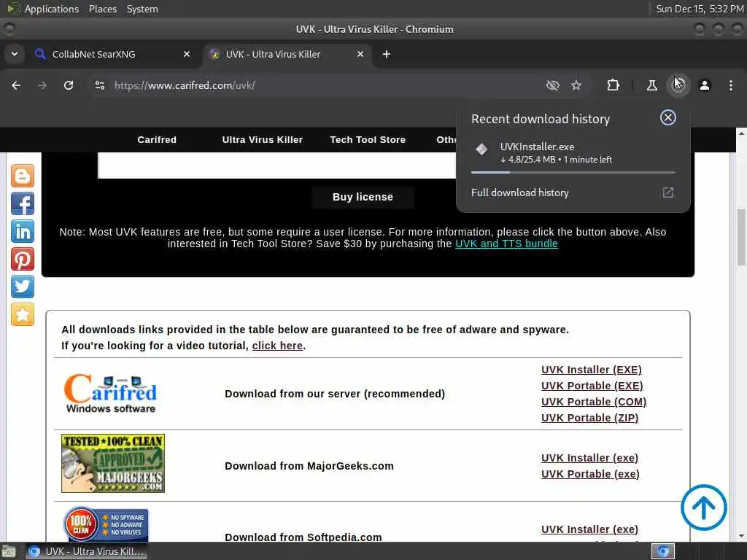Click the crossed-out eye tracking icon in the address bar
This screenshot has height=560, width=747.
pyautogui.click(x=553, y=85)
